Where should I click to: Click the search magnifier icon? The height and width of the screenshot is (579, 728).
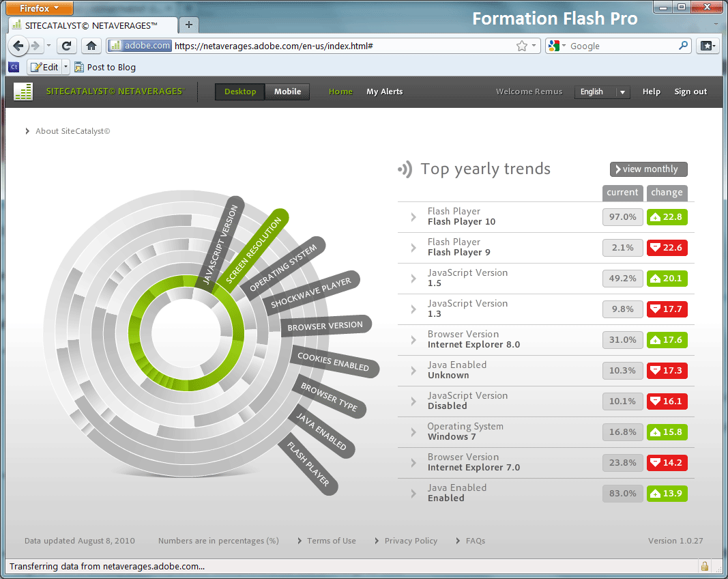point(683,46)
